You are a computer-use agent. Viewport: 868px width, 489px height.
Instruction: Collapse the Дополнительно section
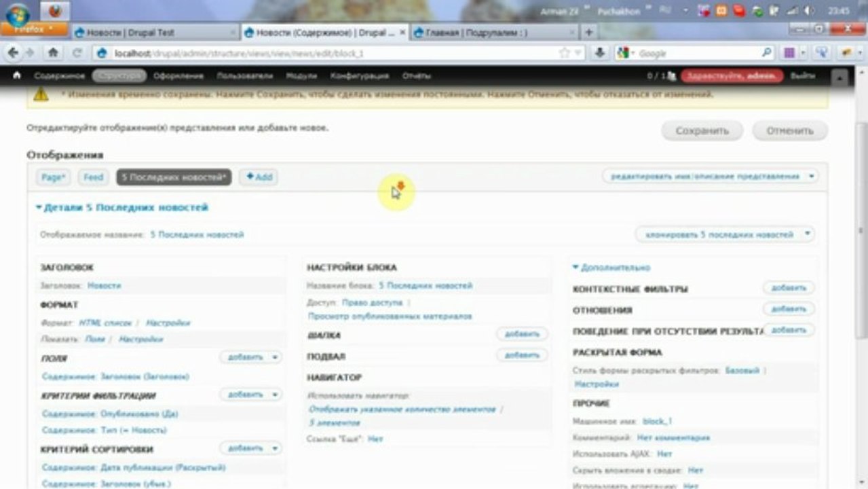click(611, 268)
